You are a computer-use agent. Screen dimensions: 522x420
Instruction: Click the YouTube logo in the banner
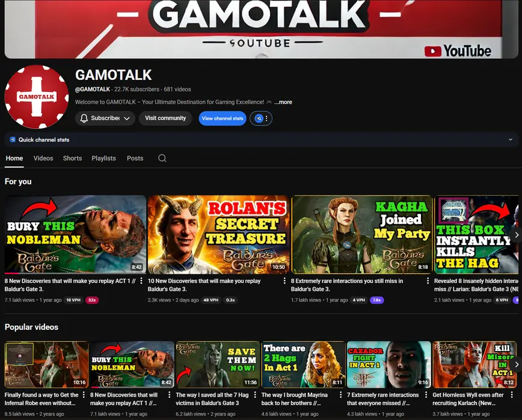[458, 51]
